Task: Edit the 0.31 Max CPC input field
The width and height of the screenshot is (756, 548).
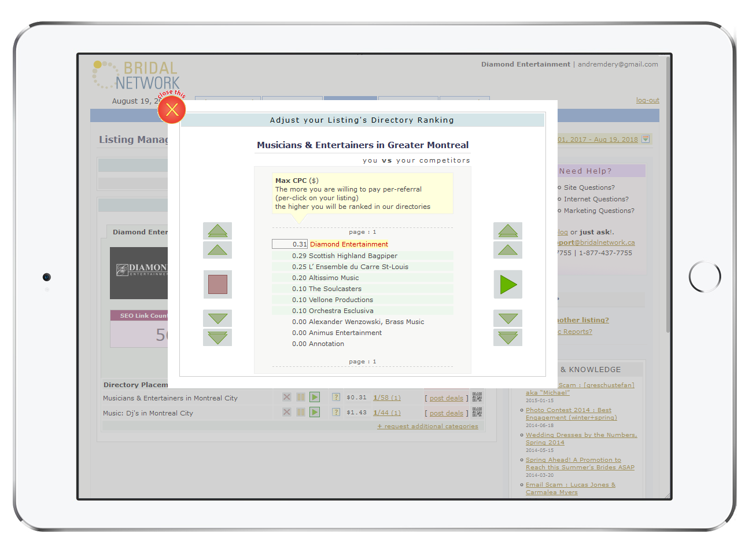Action: [x=290, y=244]
